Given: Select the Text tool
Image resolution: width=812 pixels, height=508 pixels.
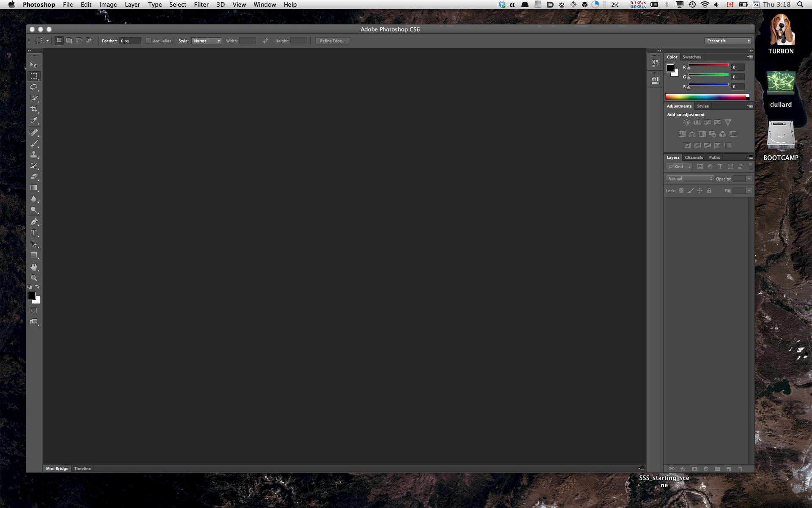Looking at the screenshot, I should 33,233.
